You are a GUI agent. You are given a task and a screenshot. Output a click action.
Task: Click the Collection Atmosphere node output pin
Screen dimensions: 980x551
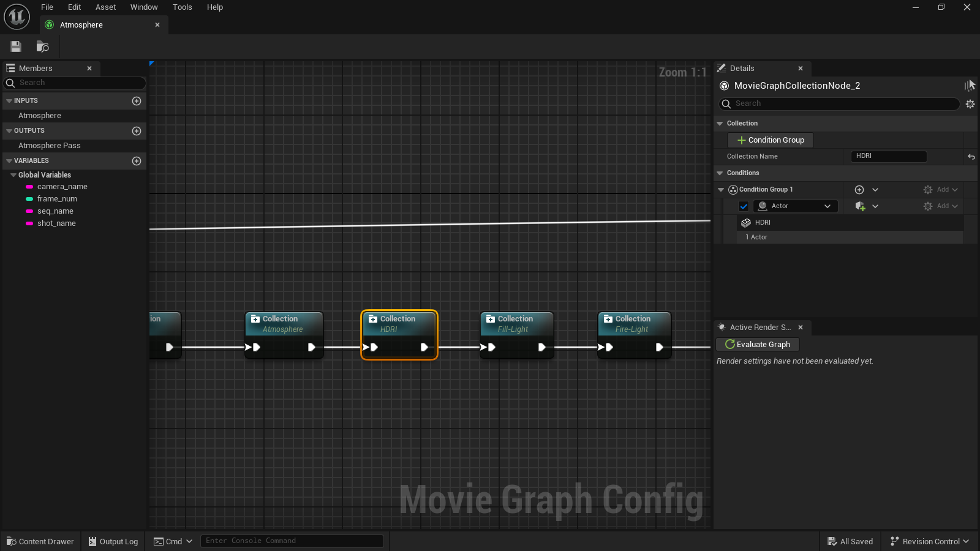(311, 347)
